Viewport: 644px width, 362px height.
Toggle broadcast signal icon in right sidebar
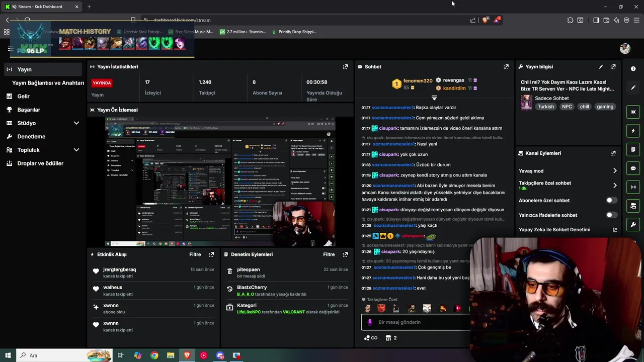633,187
